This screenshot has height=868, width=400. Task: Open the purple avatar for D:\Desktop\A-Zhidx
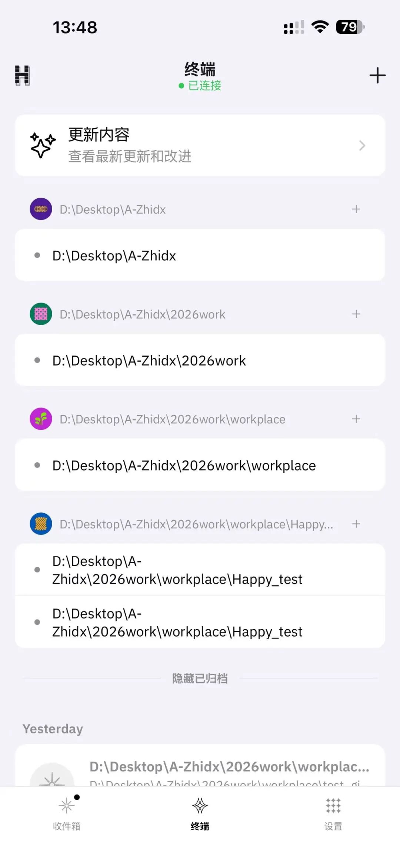pos(41,209)
